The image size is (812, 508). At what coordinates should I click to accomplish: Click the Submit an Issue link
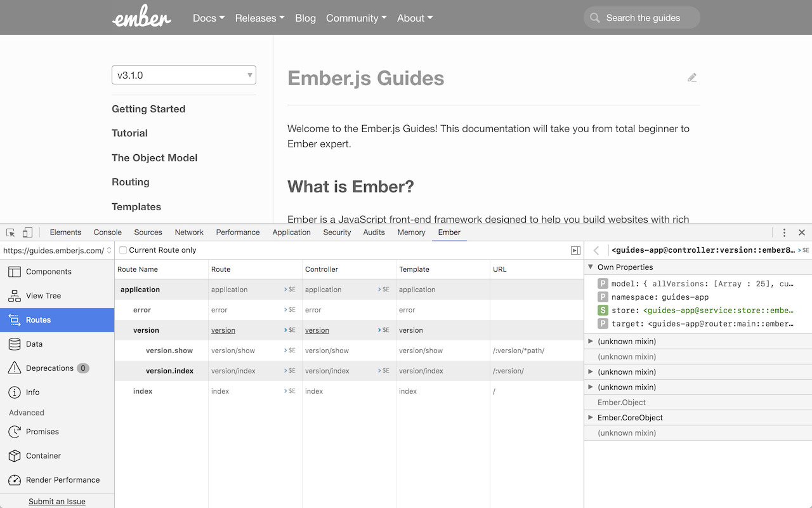57,501
